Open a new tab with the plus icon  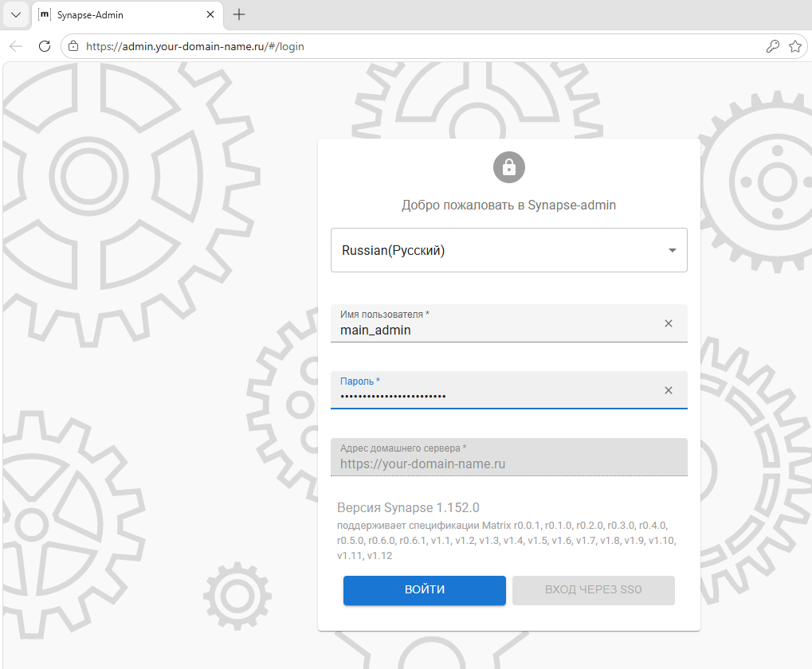tap(239, 14)
